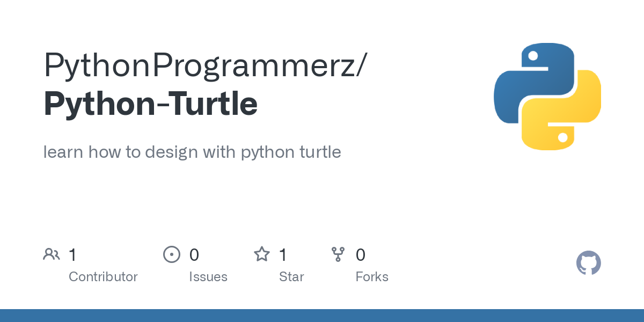Image resolution: width=644 pixels, height=322 pixels.
Task: Click the contributors people icon
Action: click(x=51, y=254)
